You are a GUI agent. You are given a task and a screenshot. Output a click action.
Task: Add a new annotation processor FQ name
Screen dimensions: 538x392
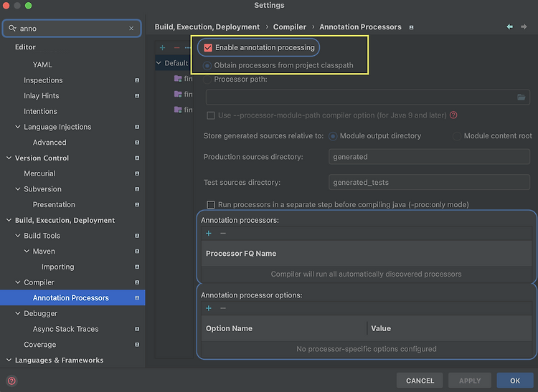[209, 234]
